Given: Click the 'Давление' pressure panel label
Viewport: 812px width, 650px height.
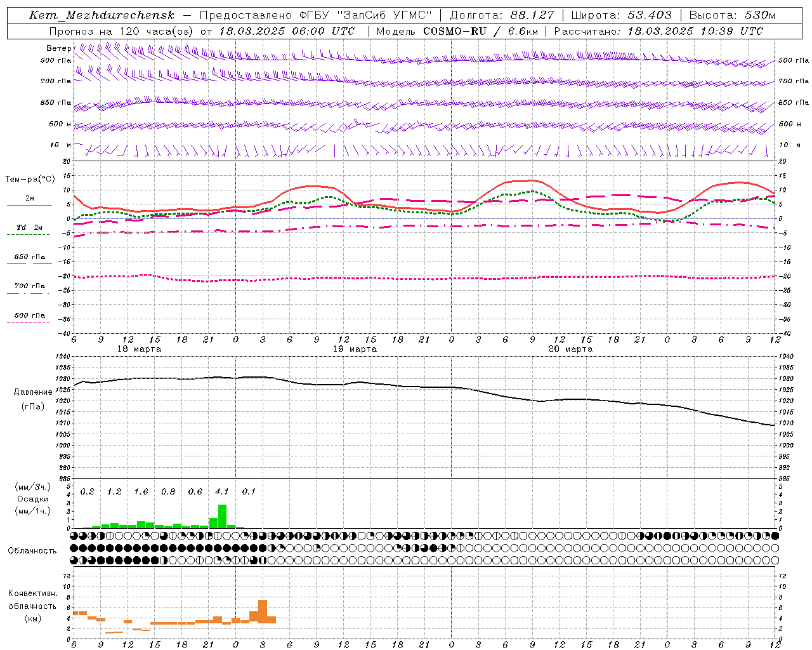Looking at the screenshot, I should coord(33,392).
